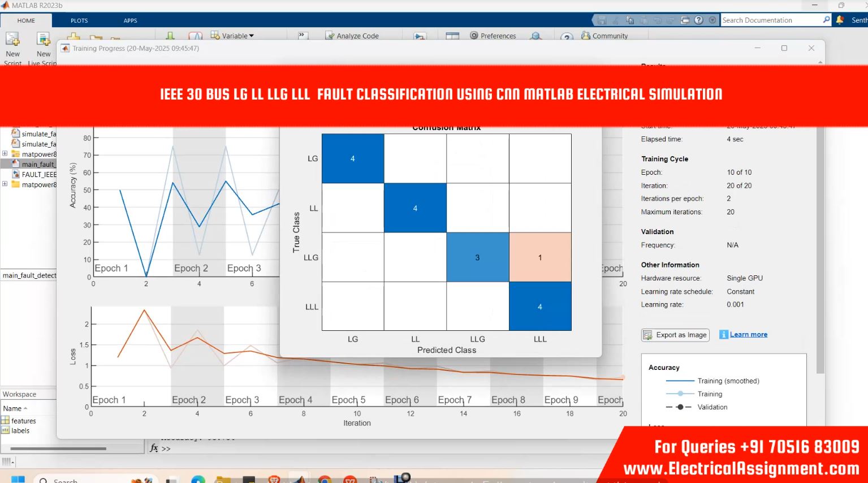
Task: Click the Analyze Code icon
Action: (330, 36)
